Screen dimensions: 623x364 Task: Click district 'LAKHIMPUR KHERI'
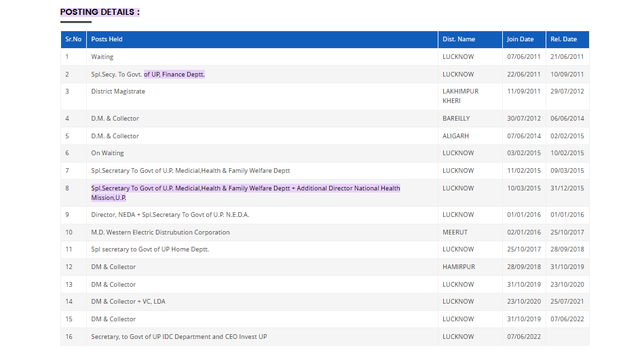(461, 96)
